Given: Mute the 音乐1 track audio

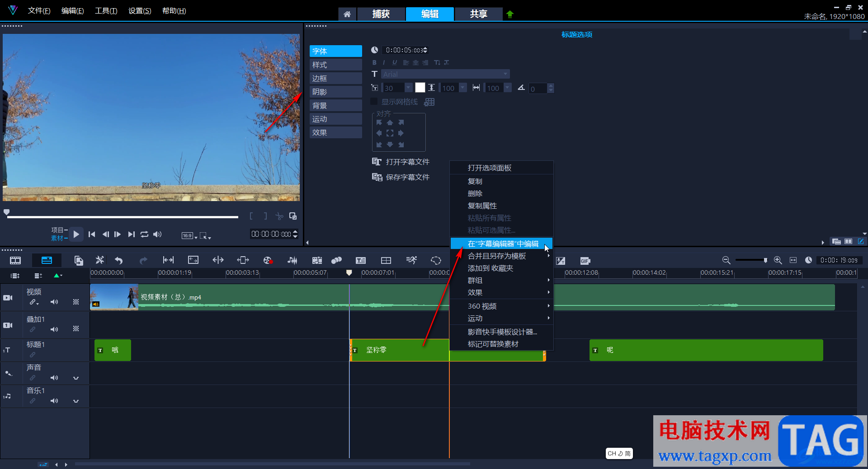Looking at the screenshot, I should click(x=54, y=401).
